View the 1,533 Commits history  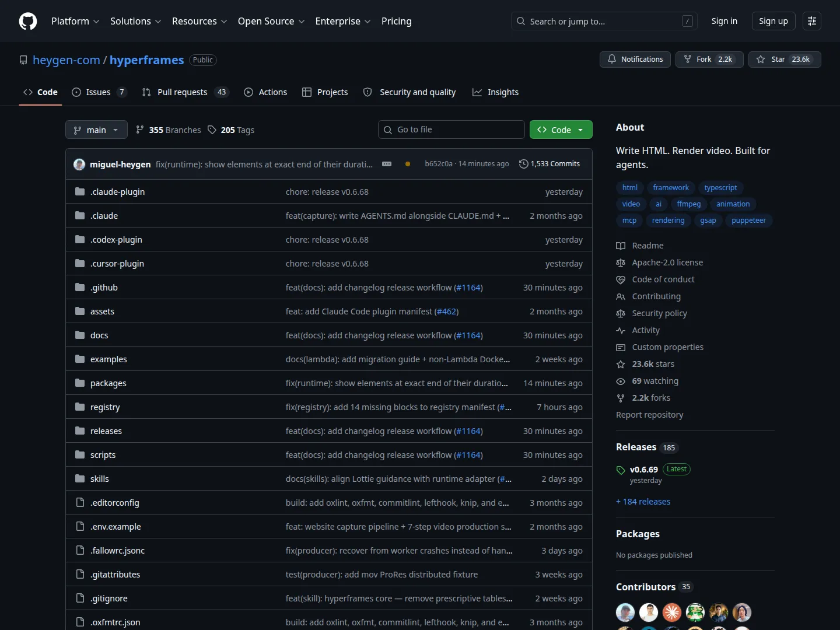pyautogui.click(x=549, y=164)
